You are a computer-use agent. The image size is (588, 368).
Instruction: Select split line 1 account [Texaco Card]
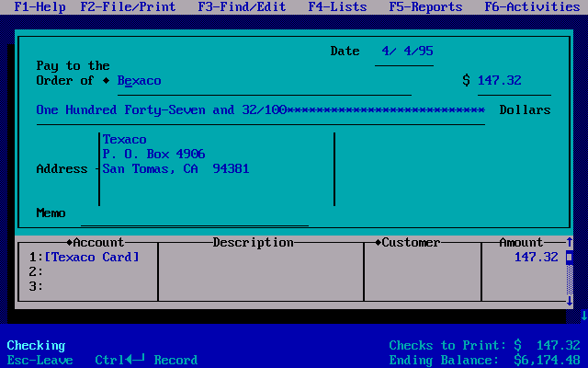pos(92,258)
